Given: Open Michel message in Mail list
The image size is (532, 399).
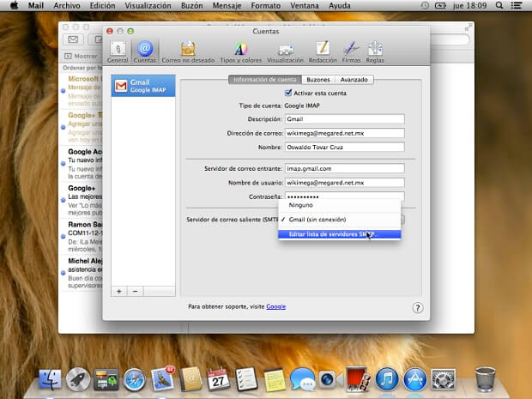Looking at the screenshot, I should click(x=82, y=273).
